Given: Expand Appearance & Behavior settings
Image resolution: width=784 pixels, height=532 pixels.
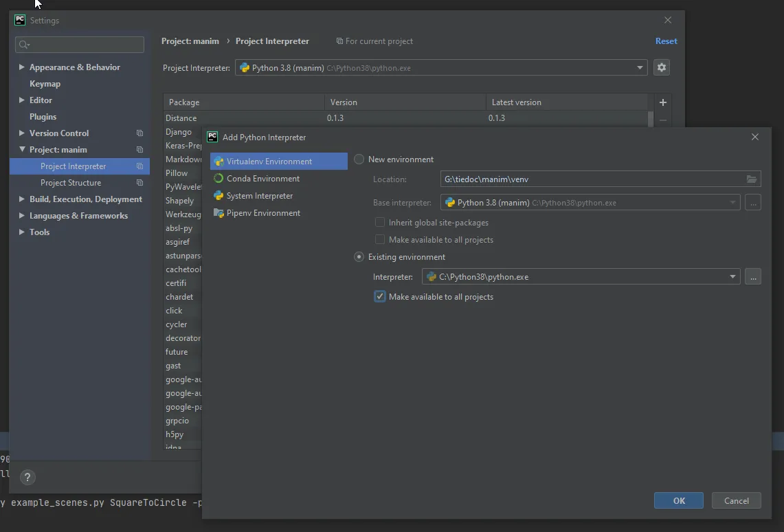Looking at the screenshot, I should point(21,67).
